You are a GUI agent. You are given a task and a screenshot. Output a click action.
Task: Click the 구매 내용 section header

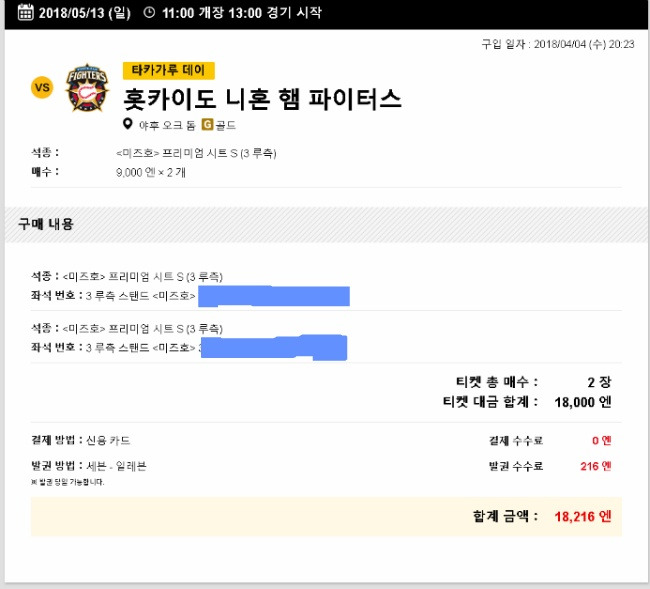click(46, 224)
